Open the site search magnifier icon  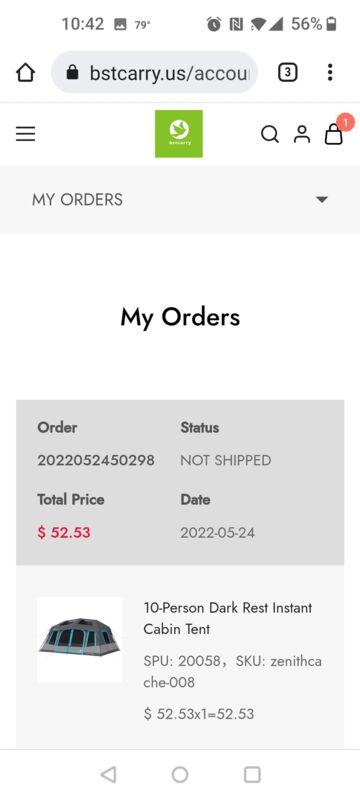pyautogui.click(x=270, y=134)
